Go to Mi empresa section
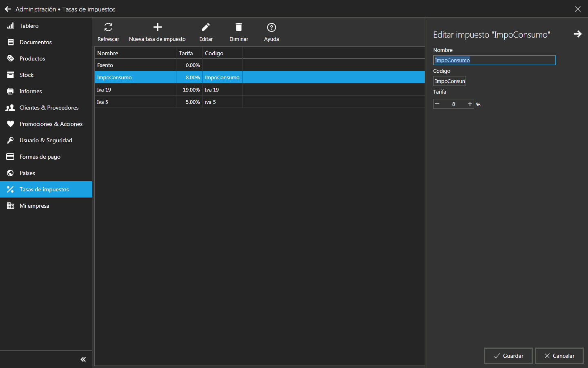The height and width of the screenshot is (368, 588). (x=34, y=206)
